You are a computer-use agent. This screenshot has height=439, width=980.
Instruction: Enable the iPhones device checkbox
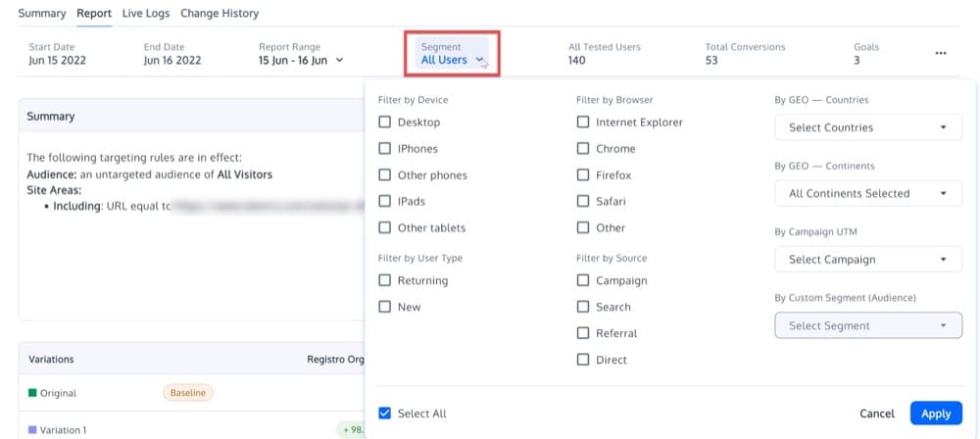point(385,149)
